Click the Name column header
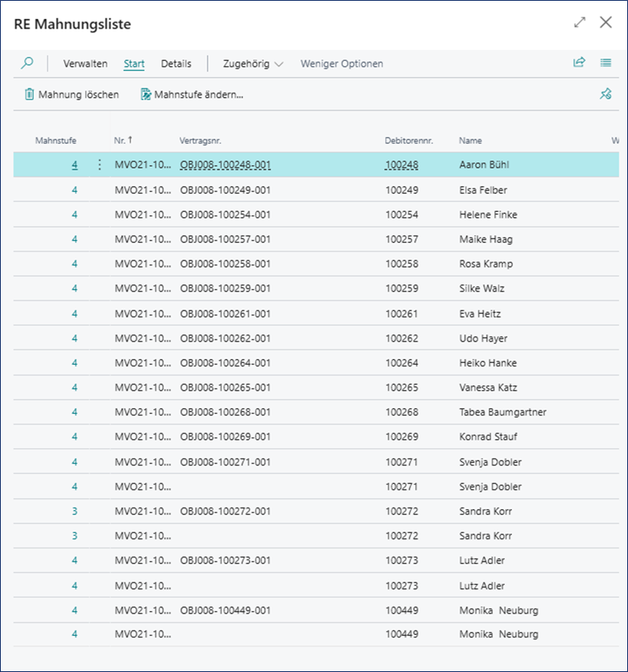The image size is (628, 672). (x=470, y=140)
